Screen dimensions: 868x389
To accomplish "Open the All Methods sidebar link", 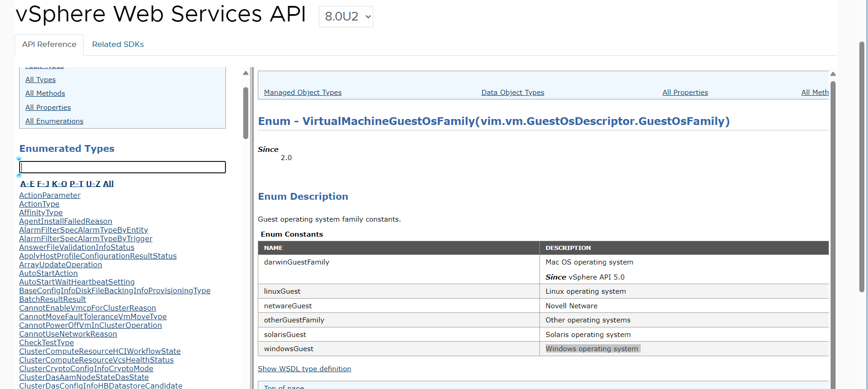I will (x=45, y=93).
